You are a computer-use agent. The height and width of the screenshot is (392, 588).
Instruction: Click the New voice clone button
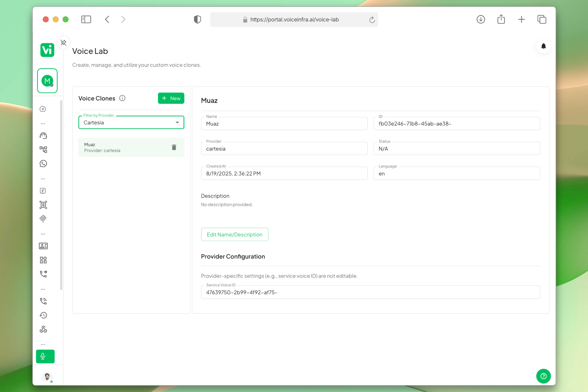point(171,98)
